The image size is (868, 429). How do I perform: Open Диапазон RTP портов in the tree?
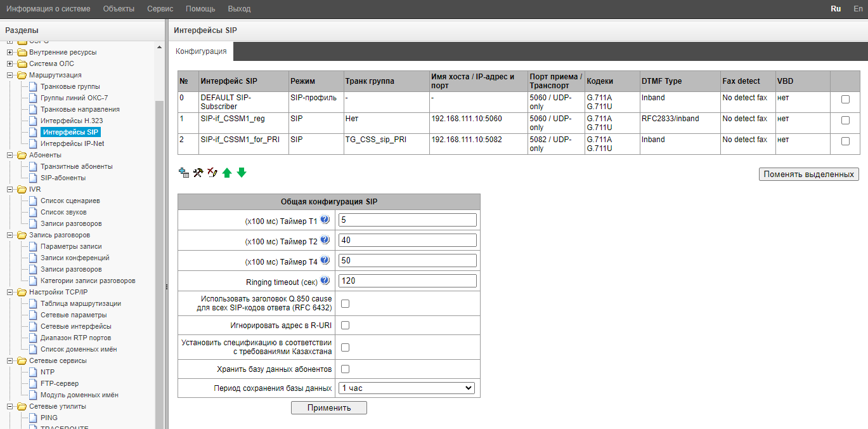(x=75, y=338)
